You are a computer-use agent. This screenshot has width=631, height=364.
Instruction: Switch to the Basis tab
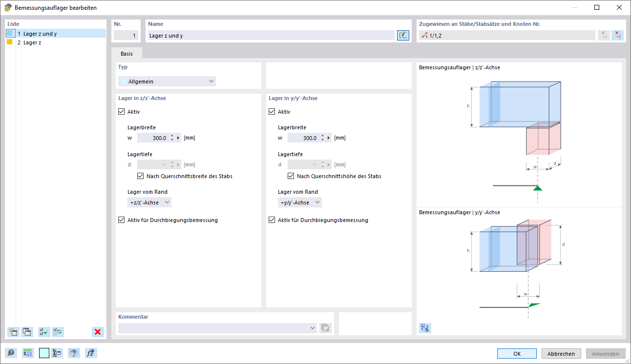pyautogui.click(x=126, y=53)
